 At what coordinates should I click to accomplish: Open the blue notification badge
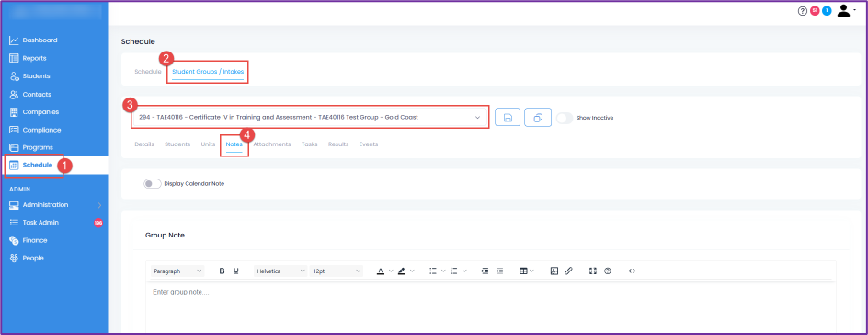click(827, 10)
